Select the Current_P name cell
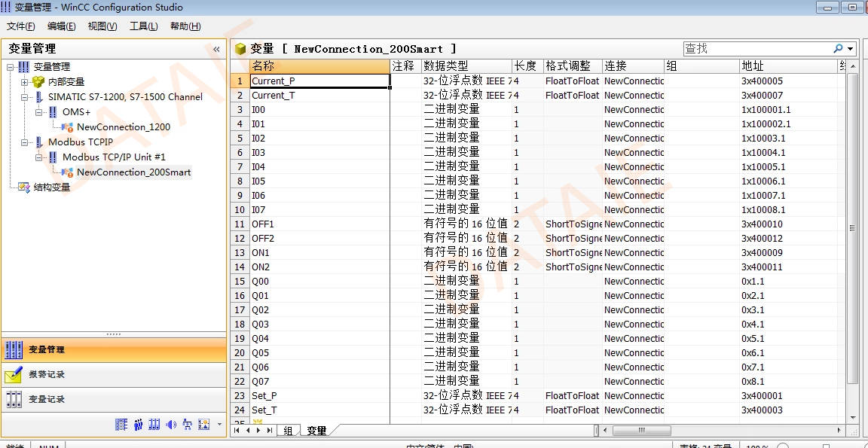Viewport: 868px width, 448px height. (320, 81)
